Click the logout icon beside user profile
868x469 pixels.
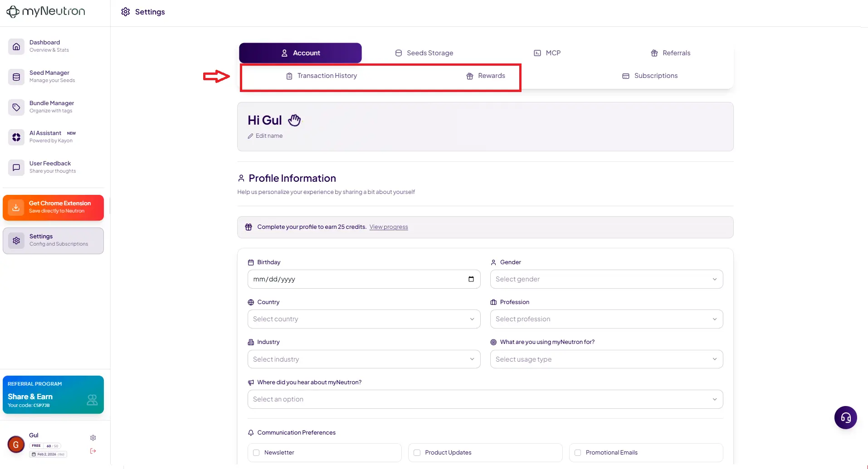point(93,451)
